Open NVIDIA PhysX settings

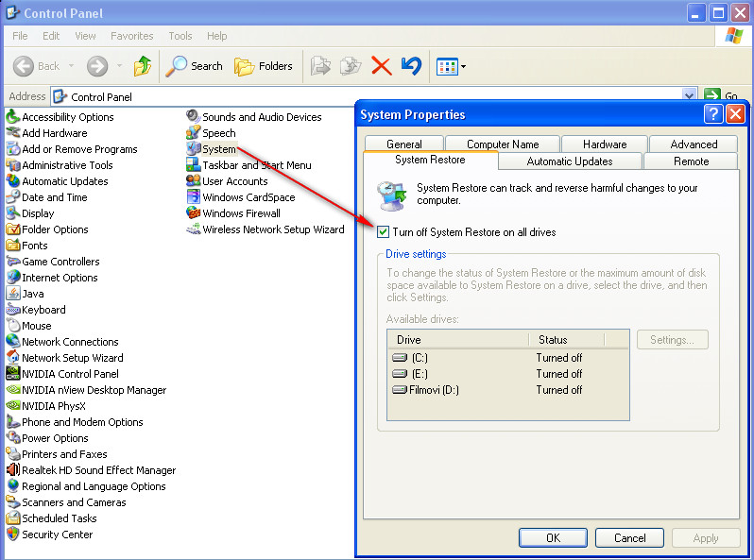tap(46, 406)
